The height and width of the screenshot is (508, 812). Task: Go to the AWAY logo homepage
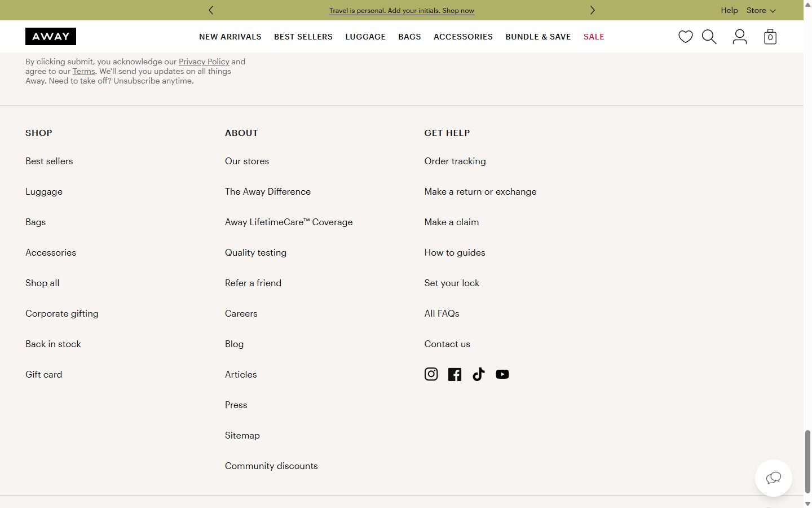pos(51,36)
